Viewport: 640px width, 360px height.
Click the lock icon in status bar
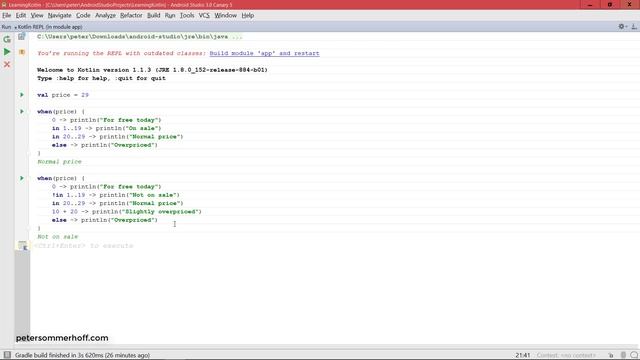(x=611, y=355)
